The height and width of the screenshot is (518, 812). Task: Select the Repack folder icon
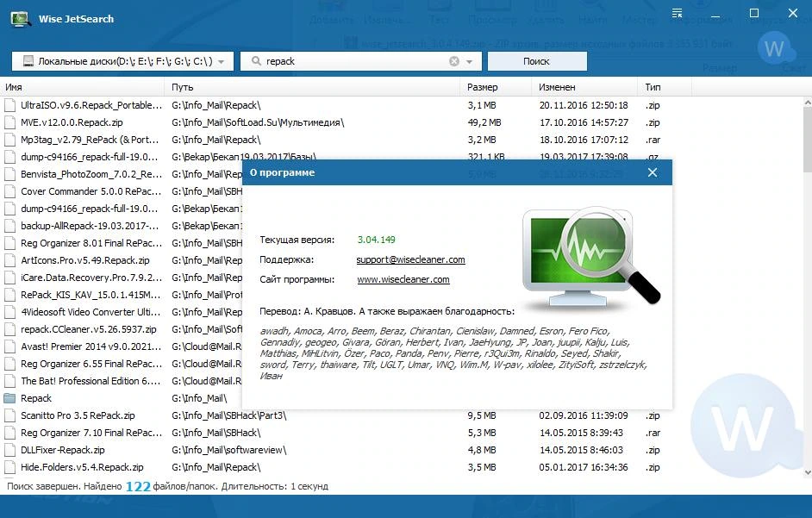(x=9, y=398)
